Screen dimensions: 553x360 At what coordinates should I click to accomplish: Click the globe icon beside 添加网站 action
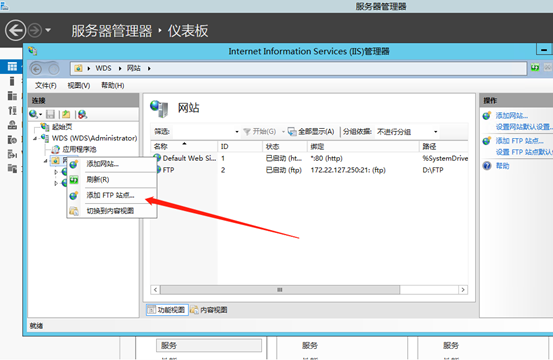[x=487, y=115]
